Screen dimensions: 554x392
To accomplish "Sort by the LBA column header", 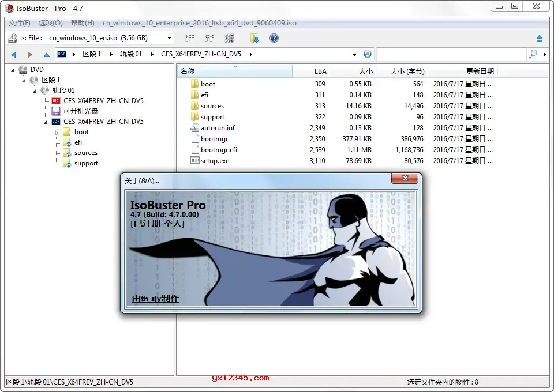I will point(310,71).
